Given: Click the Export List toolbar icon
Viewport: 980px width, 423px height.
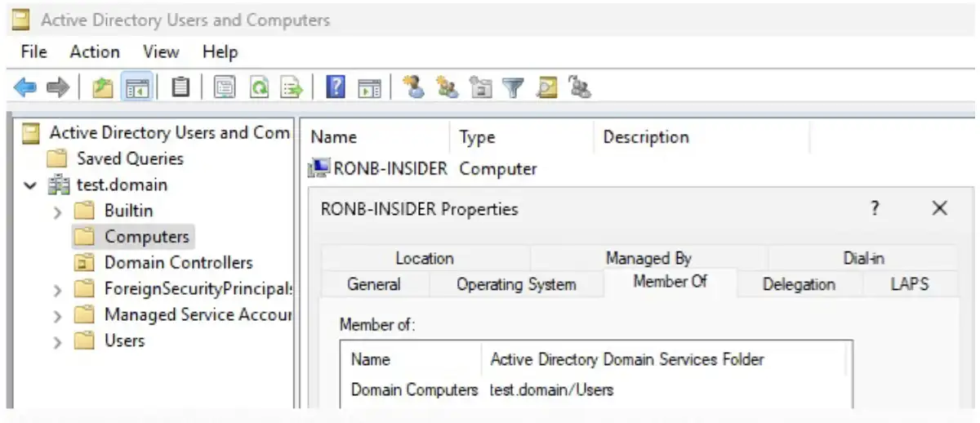Looking at the screenshot, I should coord(292,87).
